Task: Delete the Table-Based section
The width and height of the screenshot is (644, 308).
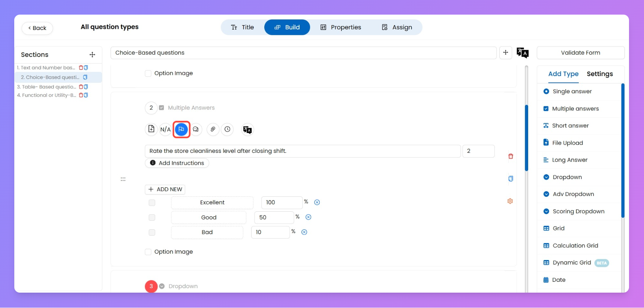Action: coord(81,87)
